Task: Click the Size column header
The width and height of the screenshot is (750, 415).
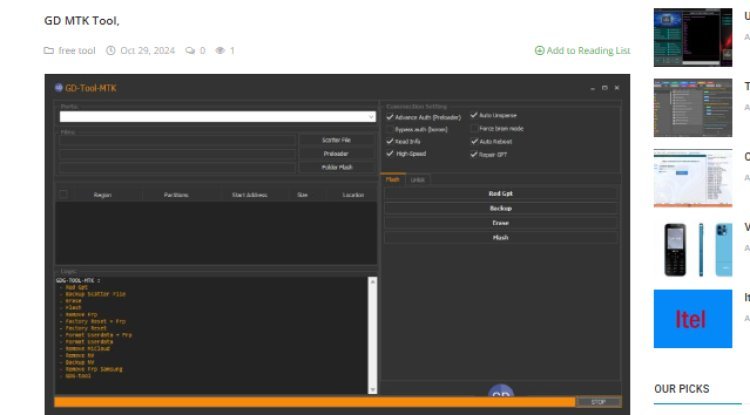Action: coord(302,195)
